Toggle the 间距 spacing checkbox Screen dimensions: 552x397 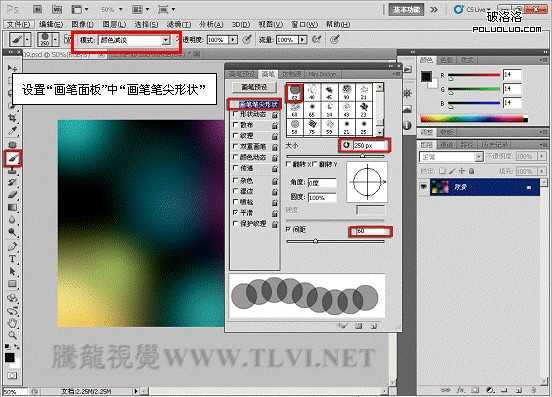288,229
